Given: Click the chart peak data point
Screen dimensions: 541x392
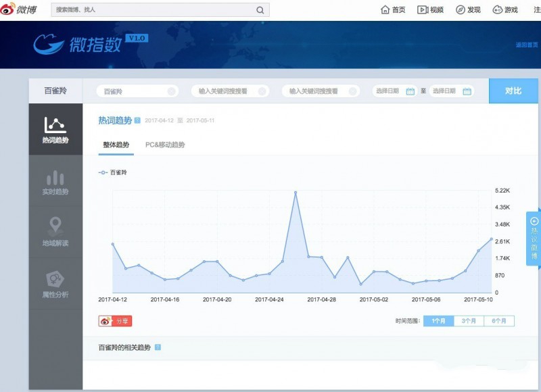Looking at the screenshot, I should [296, 193].
